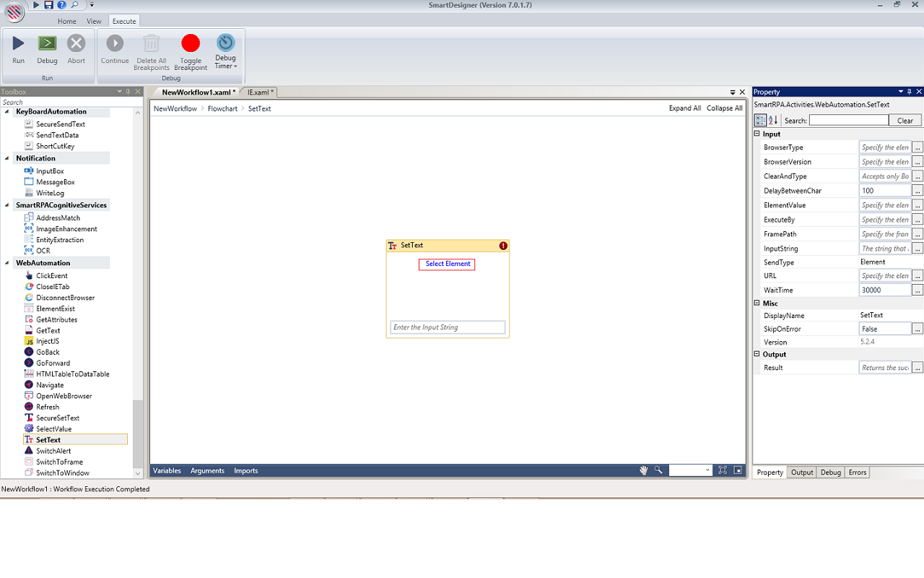924x578 pixels.
Task: Collapse the WebAutomation category
Action: 7,262
